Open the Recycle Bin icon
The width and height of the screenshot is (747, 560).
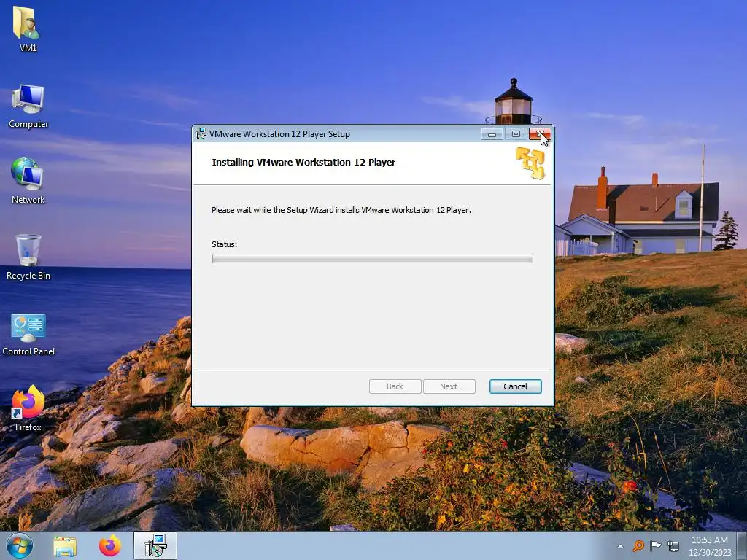[x=28, y=257]
